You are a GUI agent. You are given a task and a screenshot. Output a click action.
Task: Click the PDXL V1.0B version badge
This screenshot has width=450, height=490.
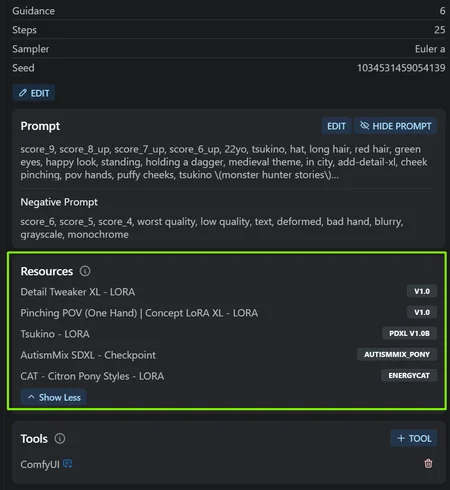click(x=409, y=333)
